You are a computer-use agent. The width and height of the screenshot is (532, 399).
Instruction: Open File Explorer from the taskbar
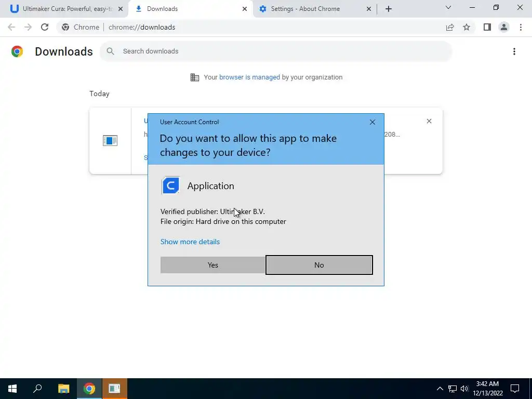pyautogui.click(x=63, y=389)
